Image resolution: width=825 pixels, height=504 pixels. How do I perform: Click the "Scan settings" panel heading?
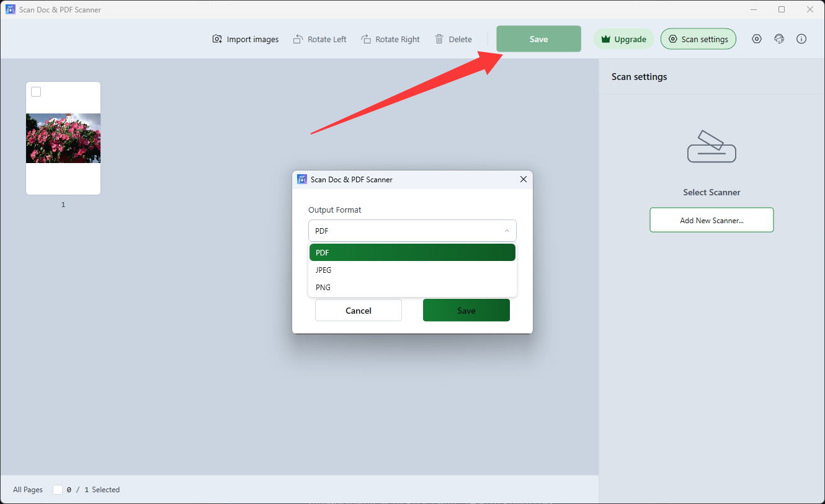point(640,77)
